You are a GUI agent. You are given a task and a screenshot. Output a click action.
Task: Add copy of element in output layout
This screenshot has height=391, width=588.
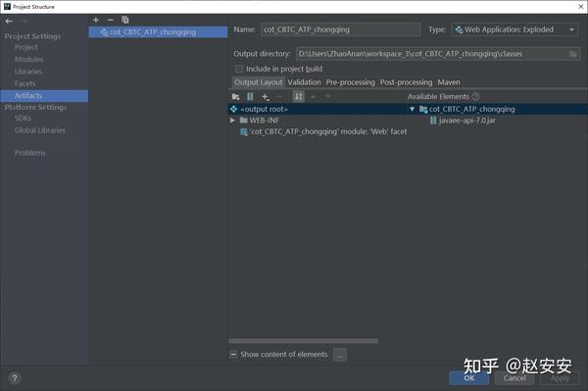[x=266, y=97]
